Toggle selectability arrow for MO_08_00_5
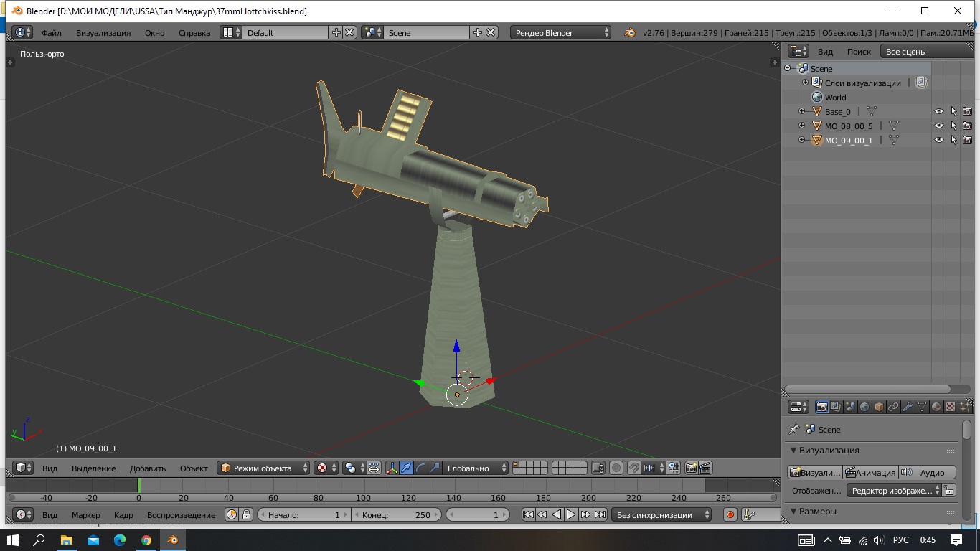Viewport: 980px width, 551px height. (953, 126)
